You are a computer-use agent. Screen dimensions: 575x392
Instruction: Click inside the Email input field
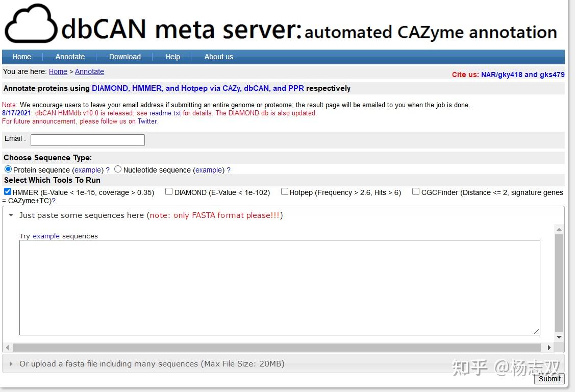(x=87, y=139)
